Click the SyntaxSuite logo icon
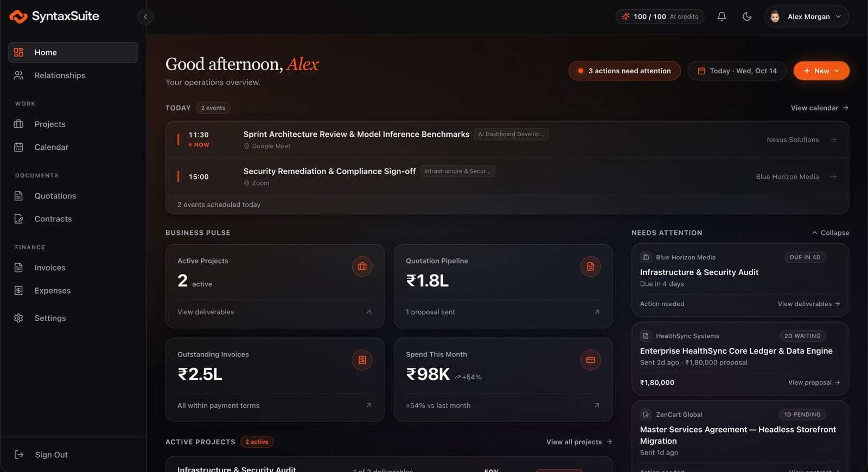The height and width of the screenshot is (472, 868). click(18, 16)
